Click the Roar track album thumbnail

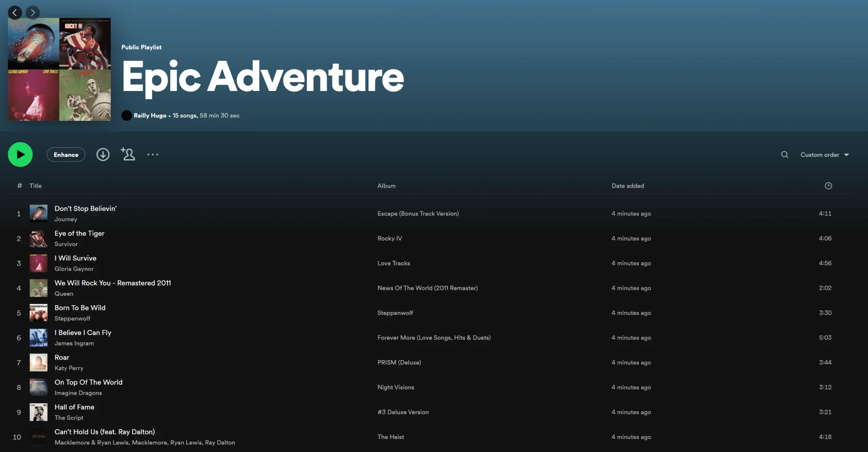[x=39, y=362]
